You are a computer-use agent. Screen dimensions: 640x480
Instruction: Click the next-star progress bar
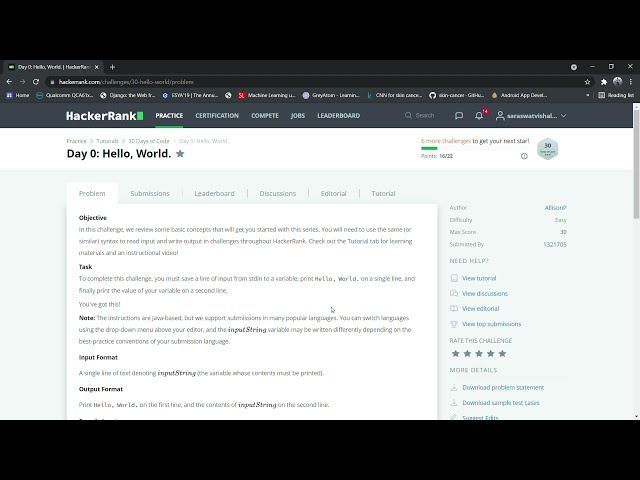(x=475, y=149)
